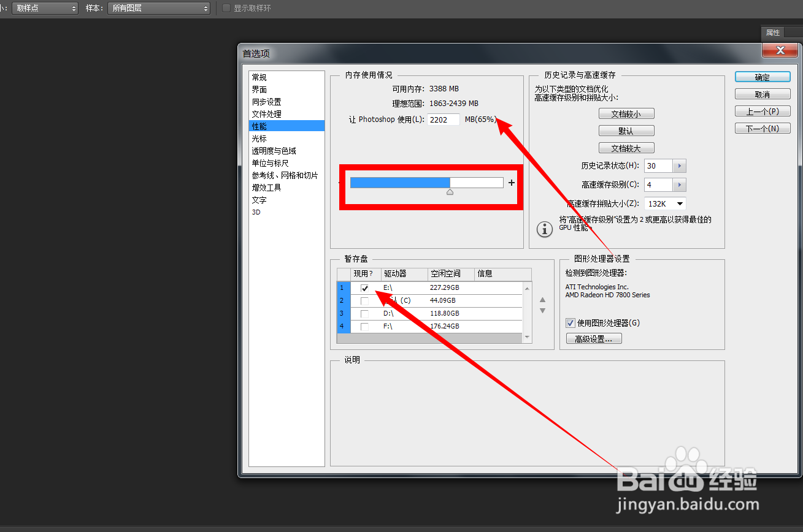Enable the F:\ scratch disk checkbox
Screen dimensions: 803x532
(364, 327)
